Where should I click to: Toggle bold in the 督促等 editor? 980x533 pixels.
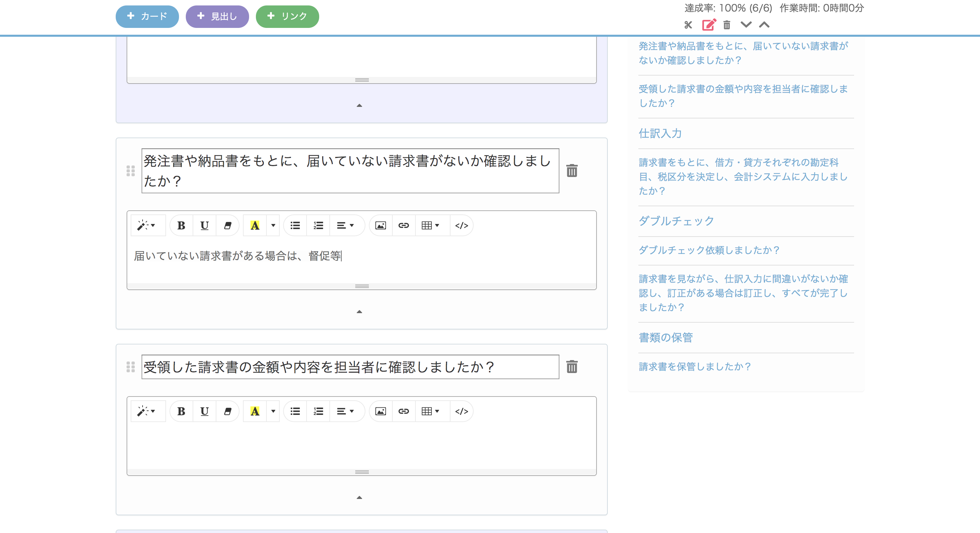click(x=181, y=226)
